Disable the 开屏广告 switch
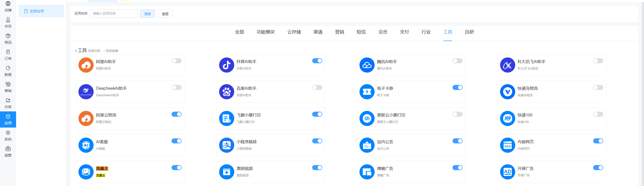Screen dimensions: 644x186 (x=598, y=168)
